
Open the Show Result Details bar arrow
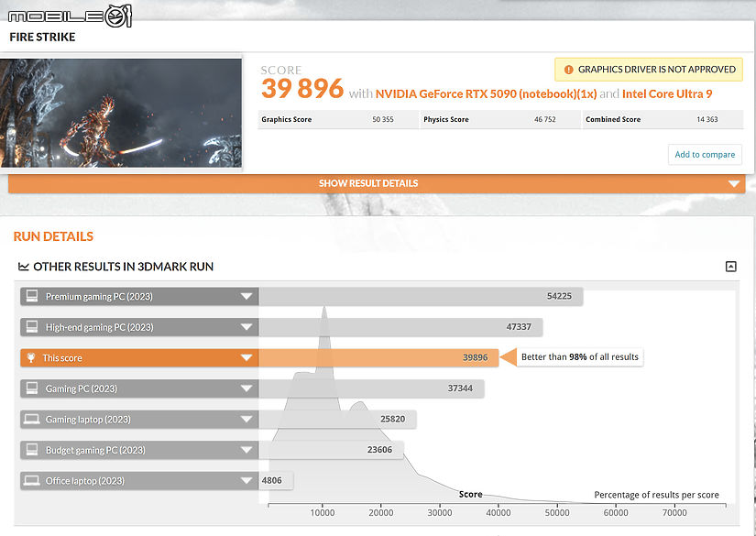(x=734, y=183)
